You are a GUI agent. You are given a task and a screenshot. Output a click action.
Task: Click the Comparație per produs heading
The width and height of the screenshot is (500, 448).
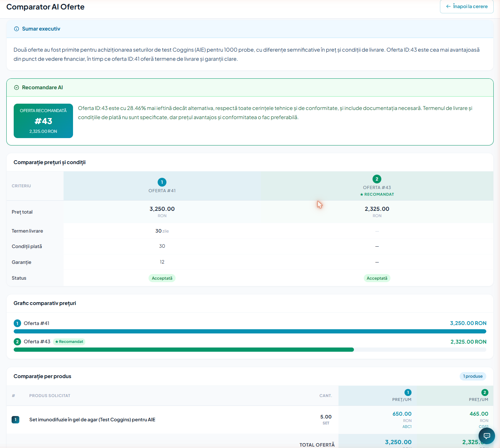pos(42,376)
